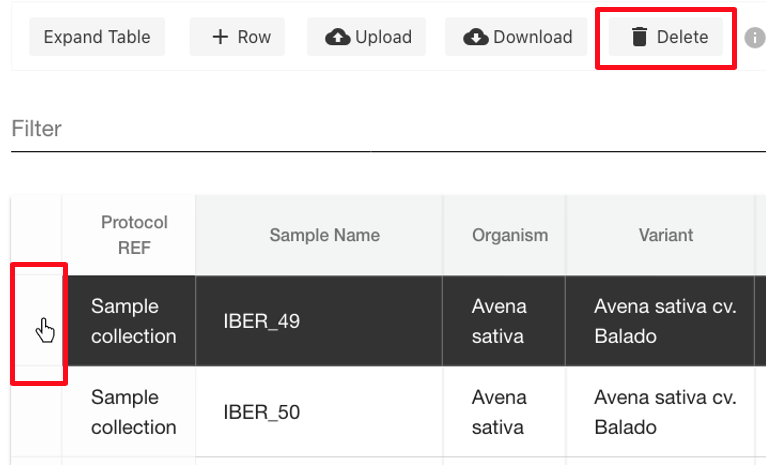Add a new row with + Row
The height and width of the screenshot is (465, 766).
pos(237,37)
